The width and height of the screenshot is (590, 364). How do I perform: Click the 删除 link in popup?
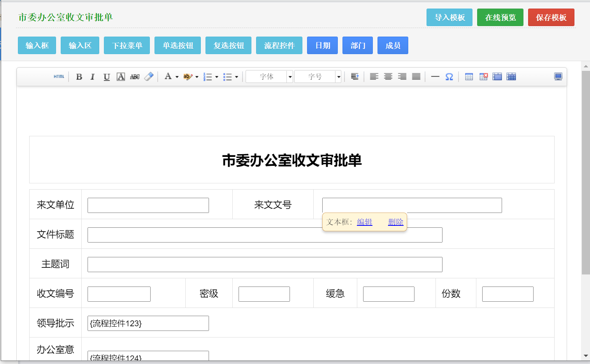click(x=395, y=222)
